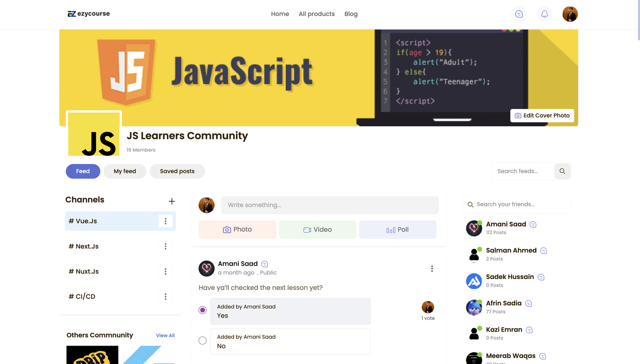
Task: Select the Yes poll option
Action: [203, 310]
